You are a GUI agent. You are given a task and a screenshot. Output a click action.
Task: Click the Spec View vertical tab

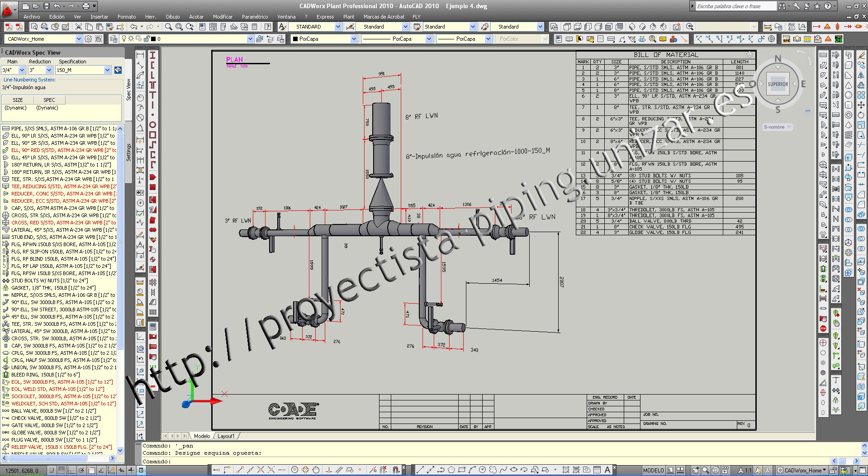pyautogui.click(x=128, y=90)
